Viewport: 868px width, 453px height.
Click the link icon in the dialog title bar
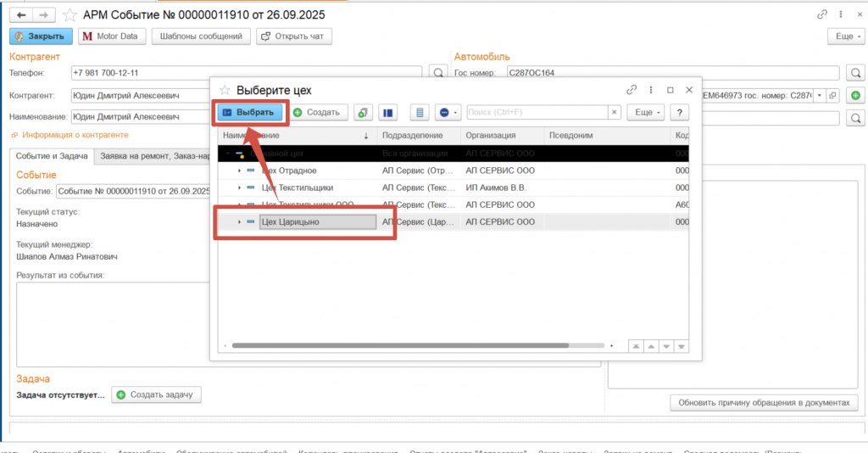point(631,90)
